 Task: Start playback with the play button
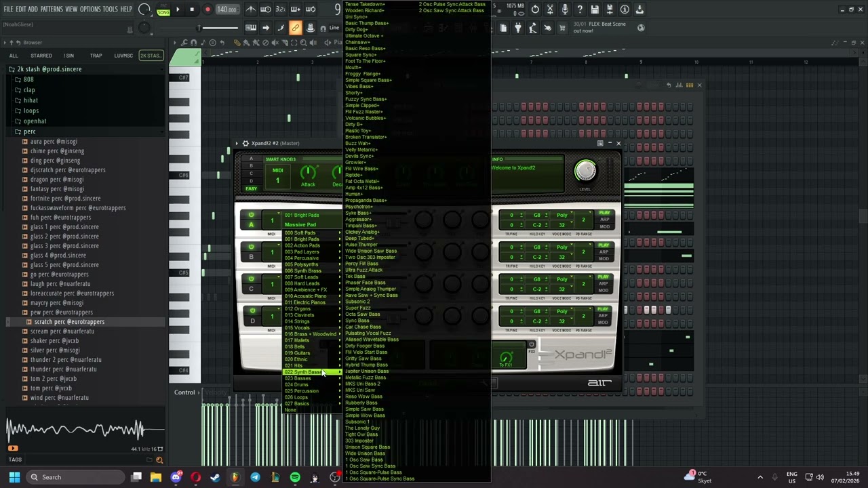pyautogui.click(x=178, y=9)
